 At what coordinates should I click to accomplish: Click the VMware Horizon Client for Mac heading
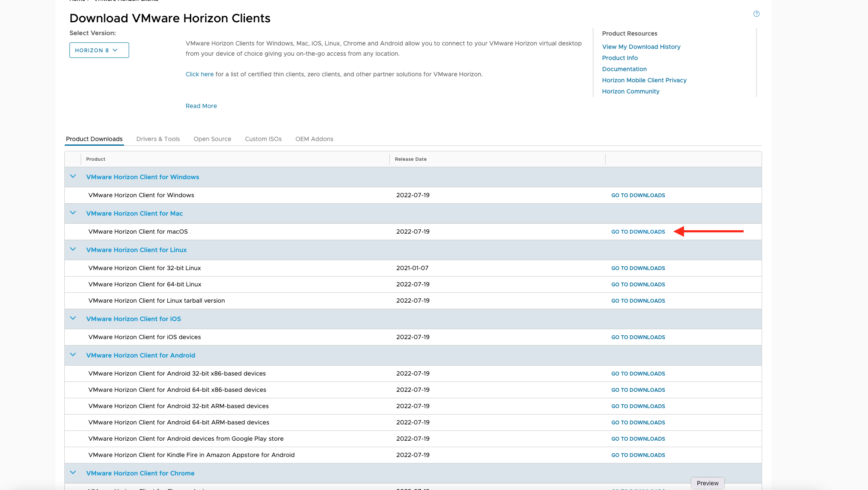pyautogui.click(x=134, y=213)
